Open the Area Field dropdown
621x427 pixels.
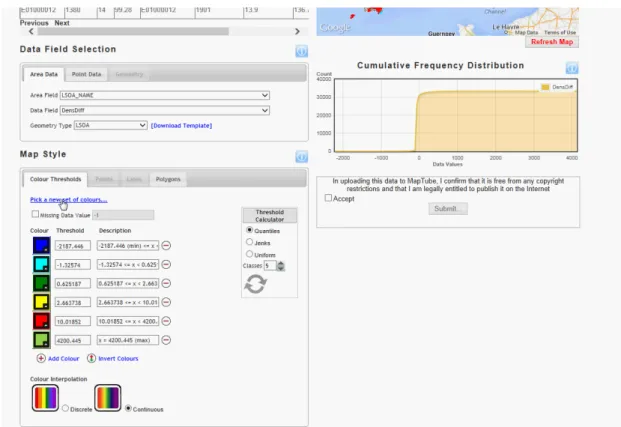pos(165,95)
